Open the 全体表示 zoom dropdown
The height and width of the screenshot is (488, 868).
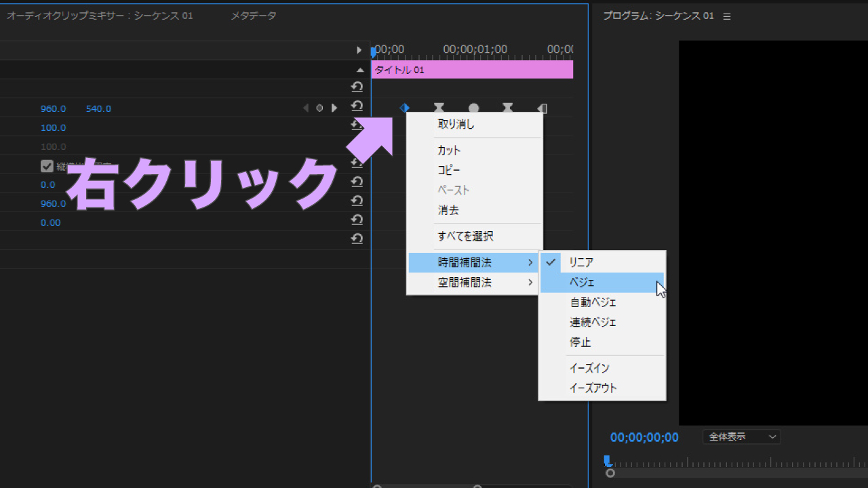coord(742,437)
